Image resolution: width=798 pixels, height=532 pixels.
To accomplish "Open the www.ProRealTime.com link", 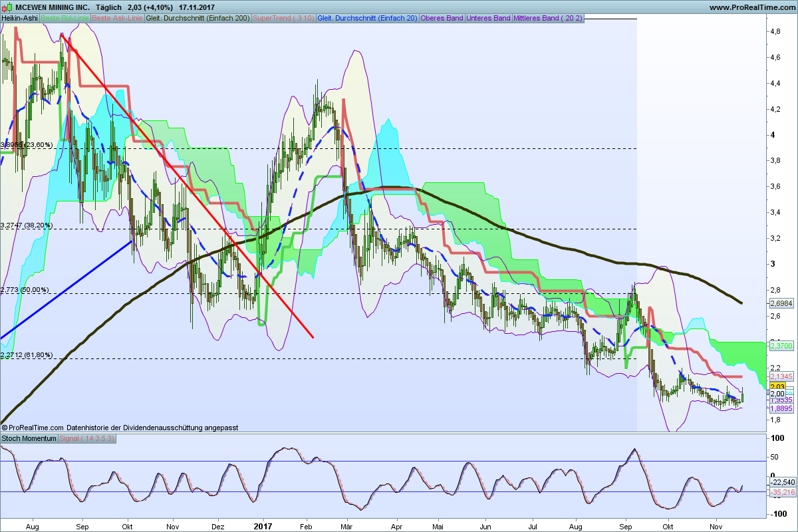I will click(x=751, y=7).
